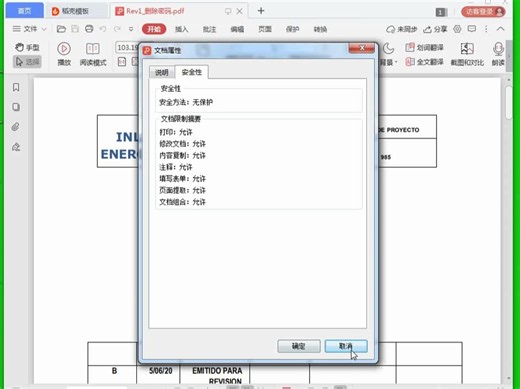Click the tab display mode icon
The height and width of the screenshot is (389, 520).
(x=228, y=11)
